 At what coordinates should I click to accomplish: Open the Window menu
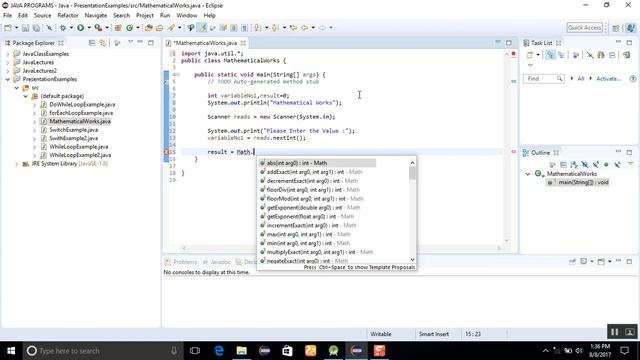click(187, 16)
